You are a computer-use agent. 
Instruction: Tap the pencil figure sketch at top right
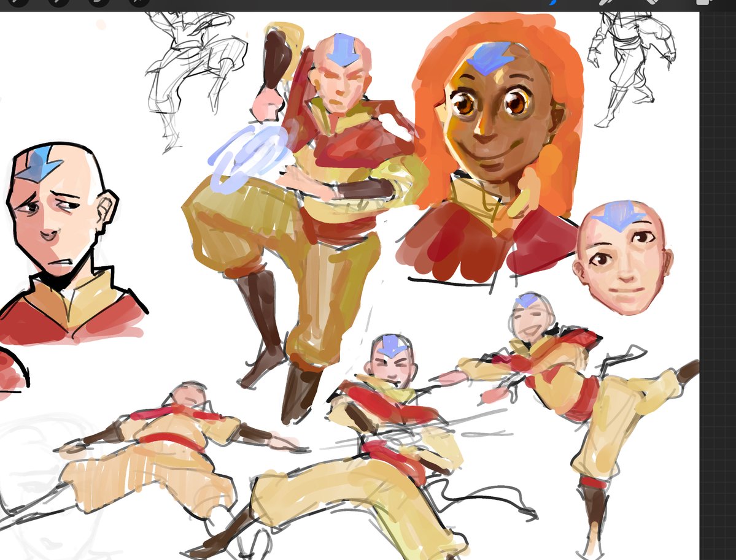click(631, 68)
